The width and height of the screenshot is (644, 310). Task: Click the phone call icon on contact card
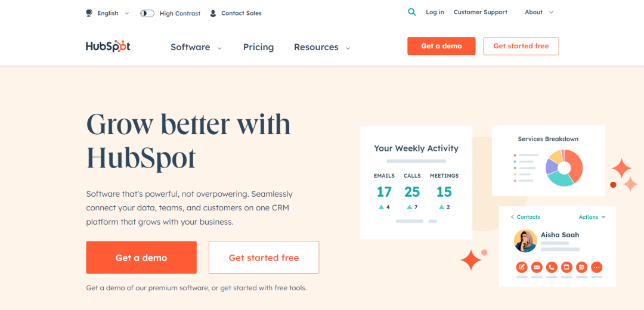pos(552,267)
